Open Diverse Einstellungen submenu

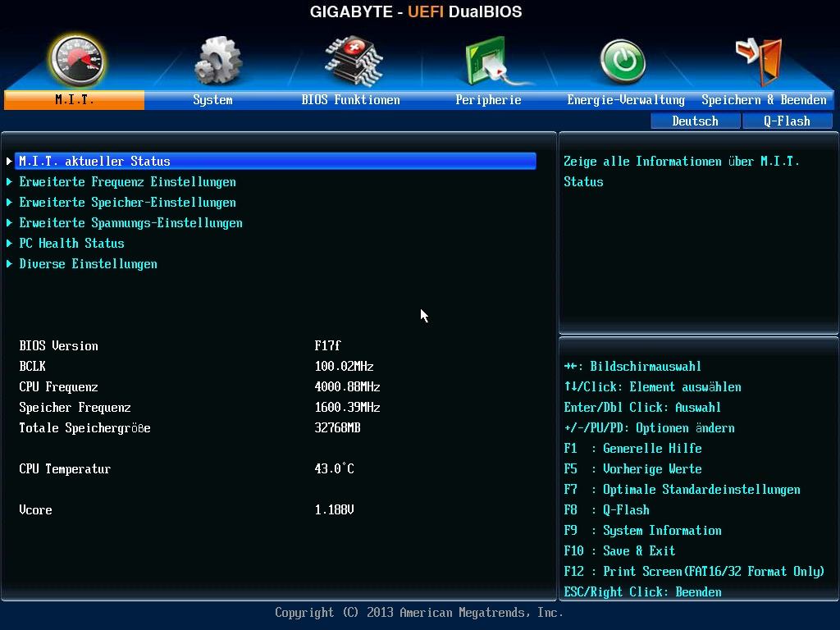(89, 264)
